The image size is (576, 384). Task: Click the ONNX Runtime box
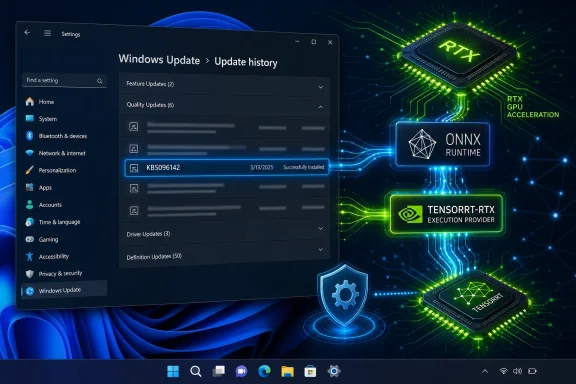(x=443, y=144)
